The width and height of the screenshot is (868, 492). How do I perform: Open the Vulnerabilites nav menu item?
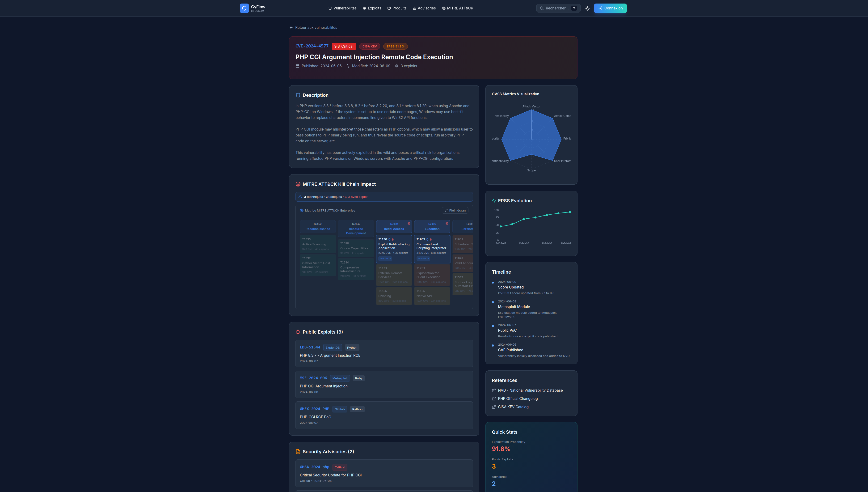click(x=342, y=8)
